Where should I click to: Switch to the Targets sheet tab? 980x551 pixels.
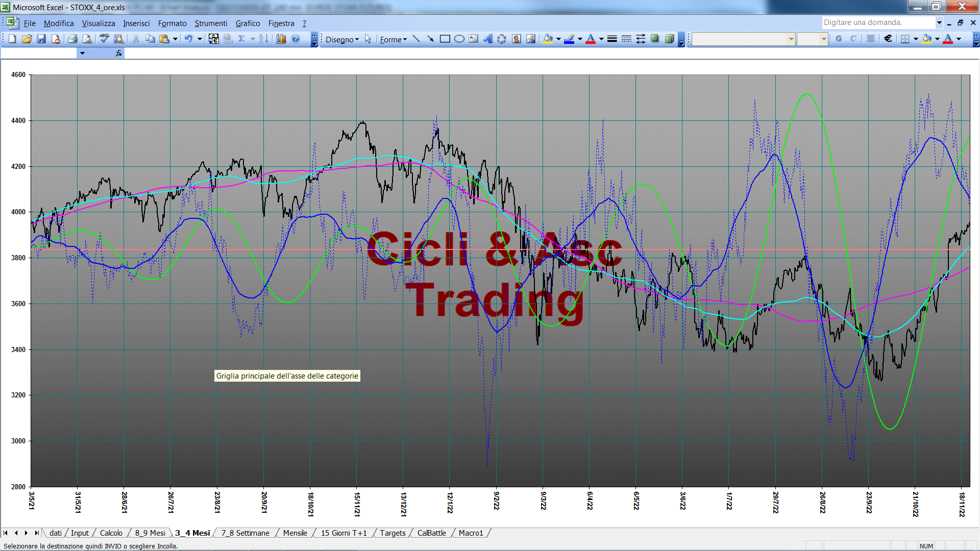[x=393, y=533]
